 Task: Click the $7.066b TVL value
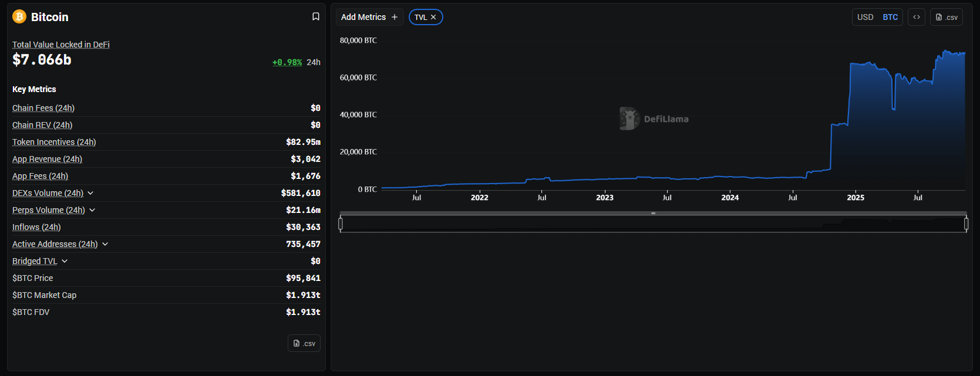[x=42, y=60]
